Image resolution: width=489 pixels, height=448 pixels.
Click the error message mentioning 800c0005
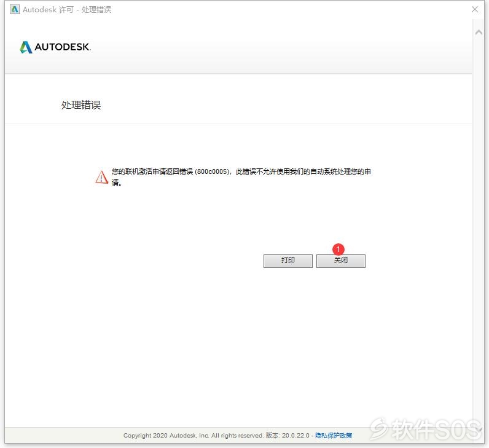(241, 177)
